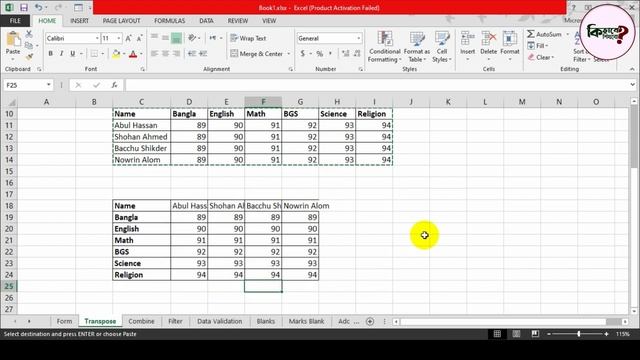The height and width of the screenshot is (360, 640).
Task: Open Format as Table
Action: coord(417,47)
